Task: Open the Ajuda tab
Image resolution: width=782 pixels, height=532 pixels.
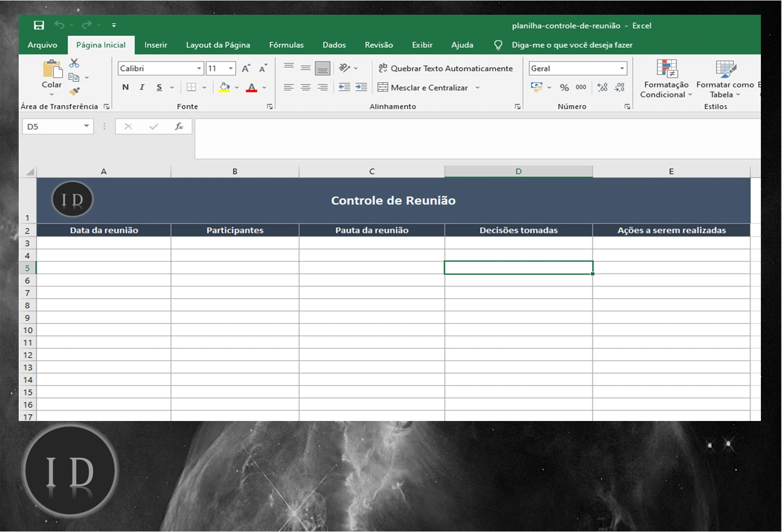Action: 462,45
